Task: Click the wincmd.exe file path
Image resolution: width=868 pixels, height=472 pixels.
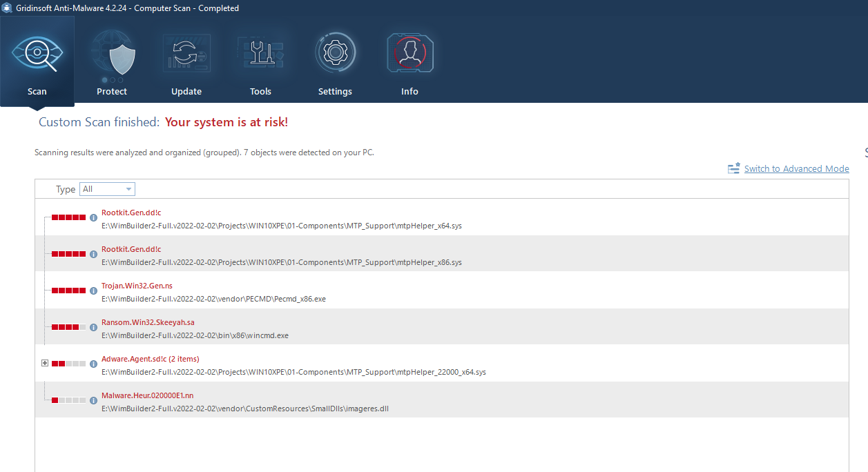Action: tap(195, 335)
